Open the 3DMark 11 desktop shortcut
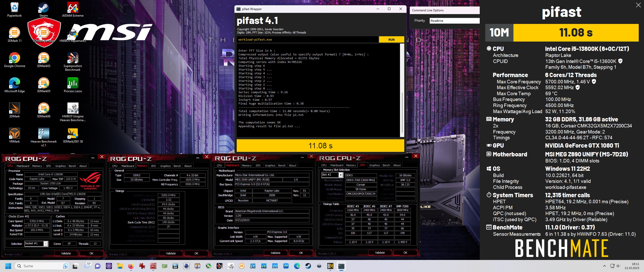644x272 pixels. click(x=14, y=35)
